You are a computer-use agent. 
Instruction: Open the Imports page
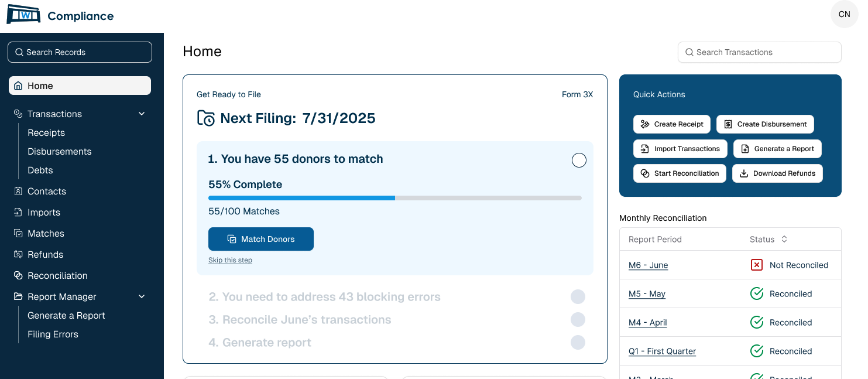44,212
